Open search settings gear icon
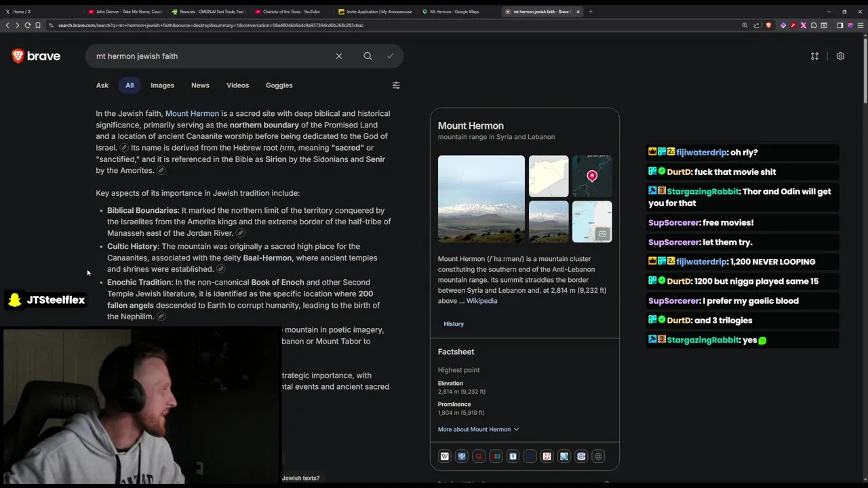Image resolution: width=868 pixels, height=488 pixels. tap(840, 56)
